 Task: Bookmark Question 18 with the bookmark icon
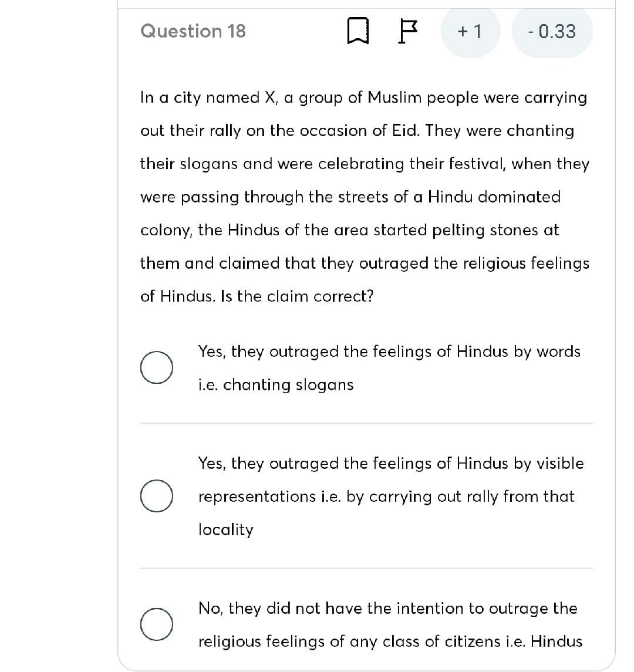[358, 31]
